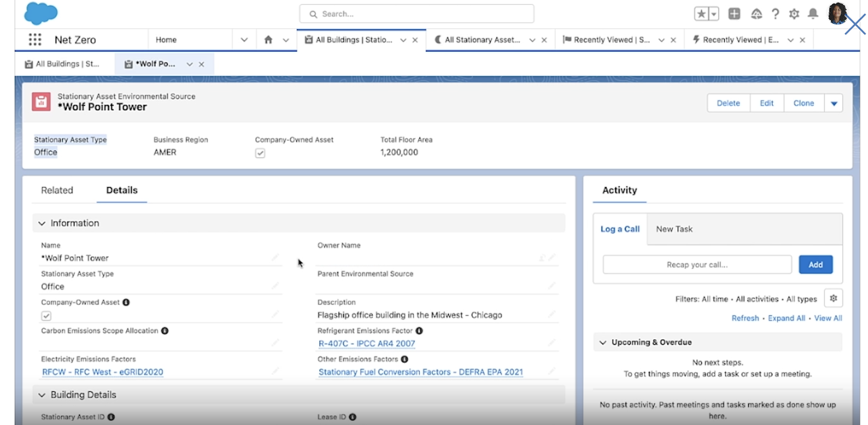Click the Edit button

(767, 103)
